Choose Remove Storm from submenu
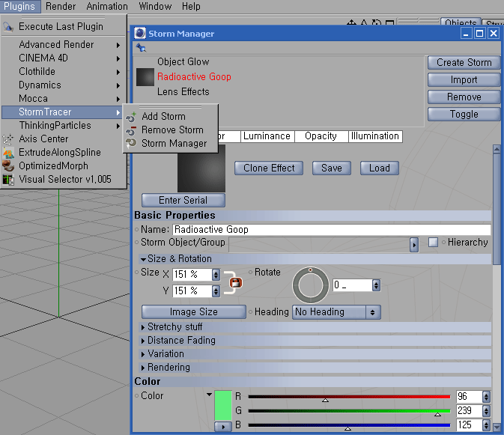504x435 pixels. (170, 130)
